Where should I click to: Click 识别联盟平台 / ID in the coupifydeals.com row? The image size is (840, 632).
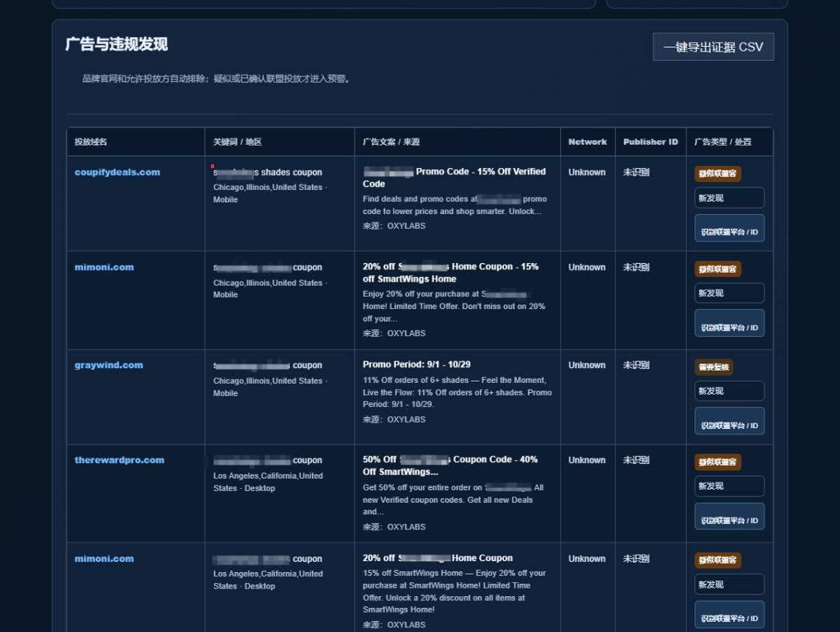coord(729,228)
